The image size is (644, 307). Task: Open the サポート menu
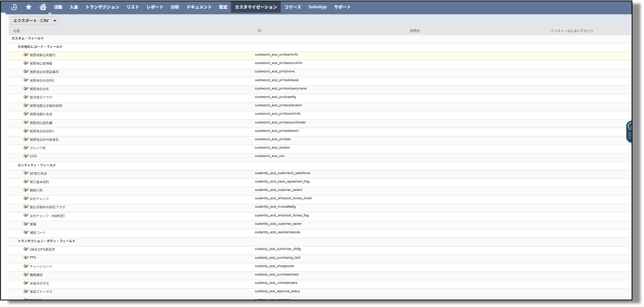click(343, 7)
